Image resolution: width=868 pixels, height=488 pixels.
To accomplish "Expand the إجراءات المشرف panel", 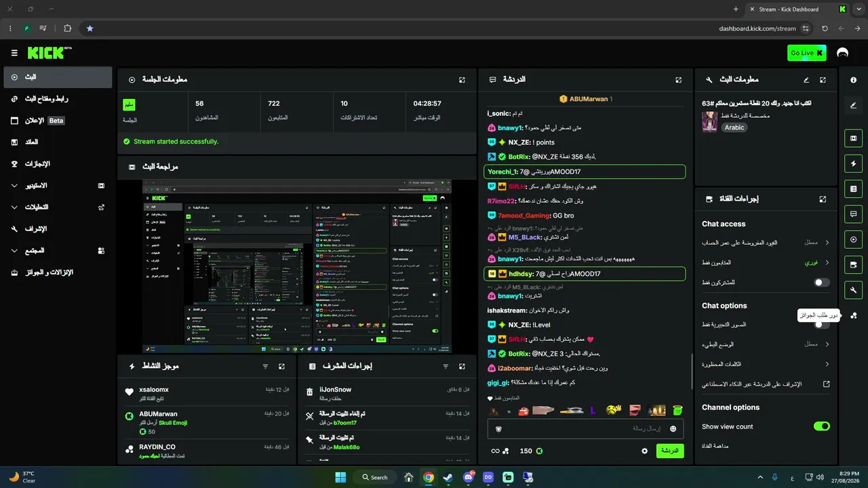I will pos(462,367).
